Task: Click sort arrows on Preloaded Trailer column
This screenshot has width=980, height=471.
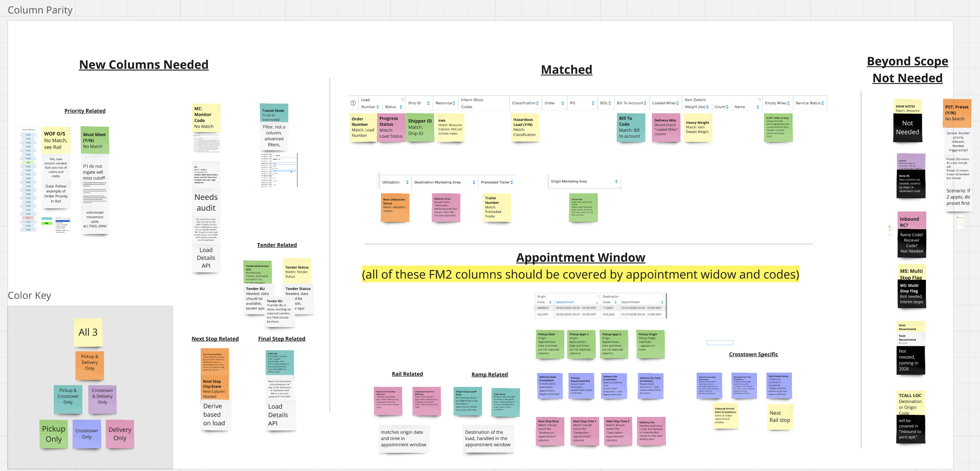Action: 512,182
